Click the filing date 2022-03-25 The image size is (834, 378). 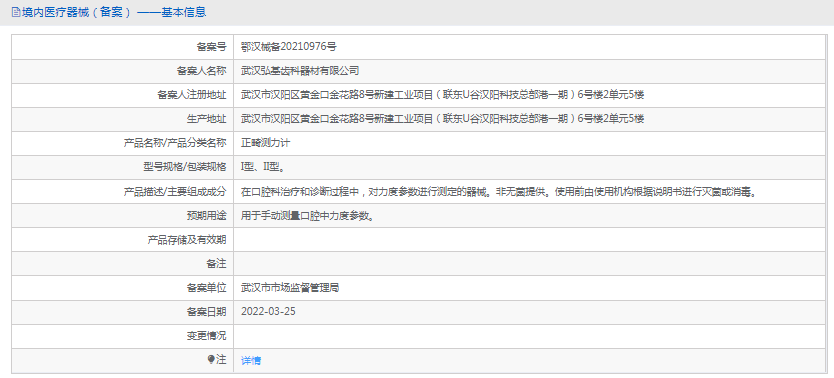tap(268, 312)
